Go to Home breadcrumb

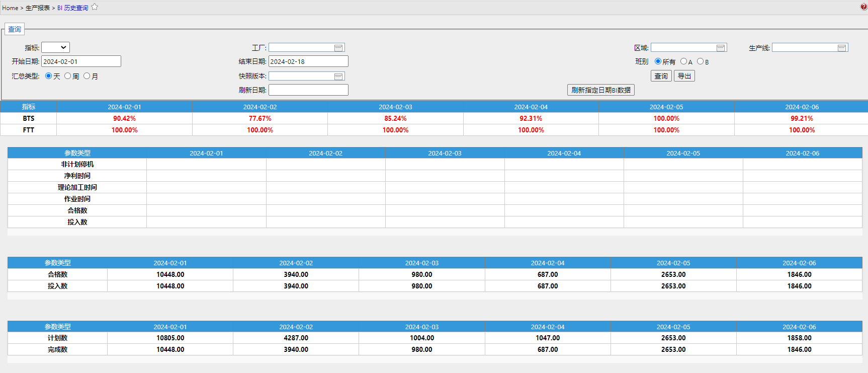pyautogui.click(x=10, y=8)
